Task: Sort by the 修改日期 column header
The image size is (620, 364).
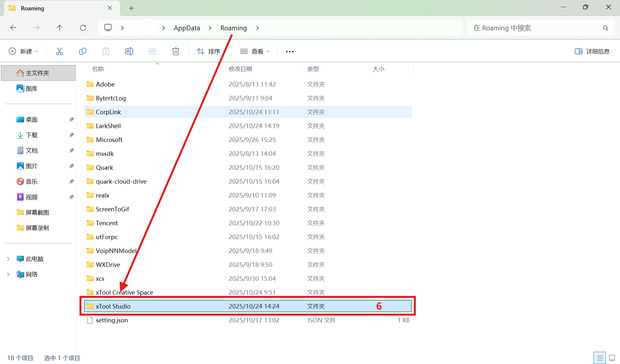Action: (x=240, y=69)
